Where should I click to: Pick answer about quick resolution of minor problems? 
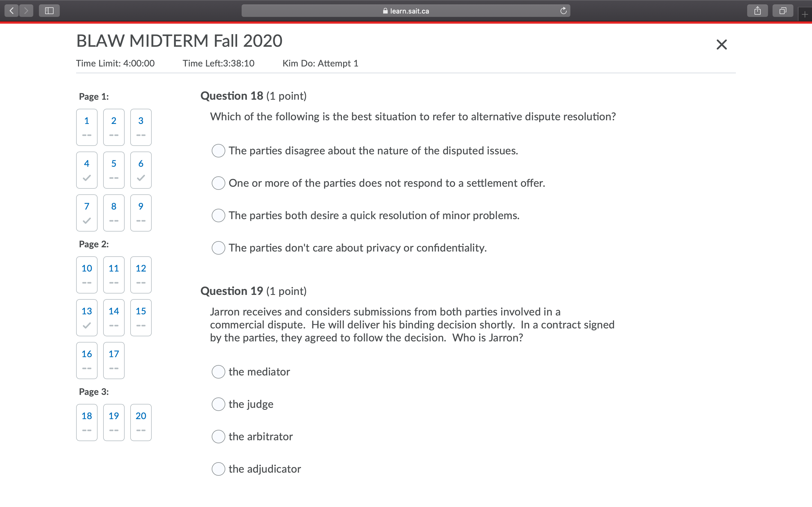click(219, 215)
